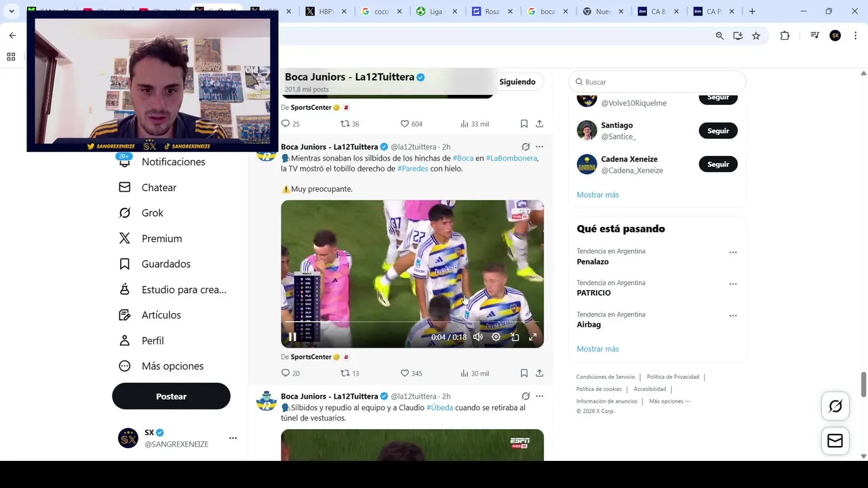Expand Más opciones in the sidebar

pyautogui.click(x=172, y=366)
